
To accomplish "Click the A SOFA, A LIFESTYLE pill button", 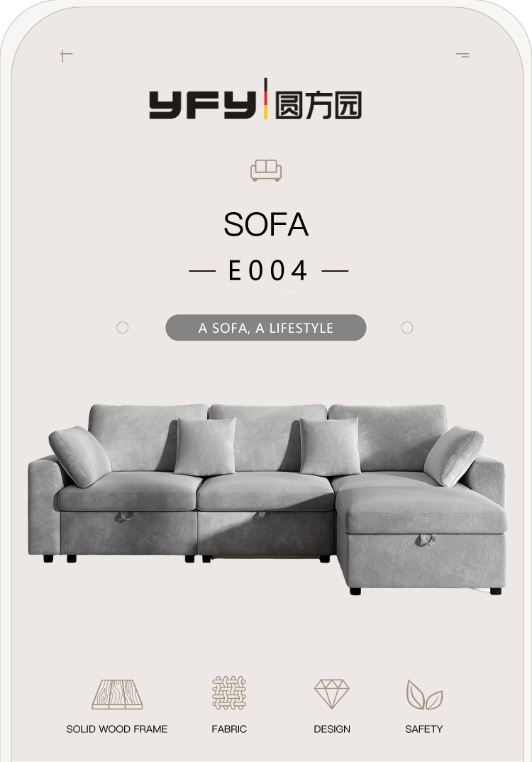I will (x=266, y=328).
